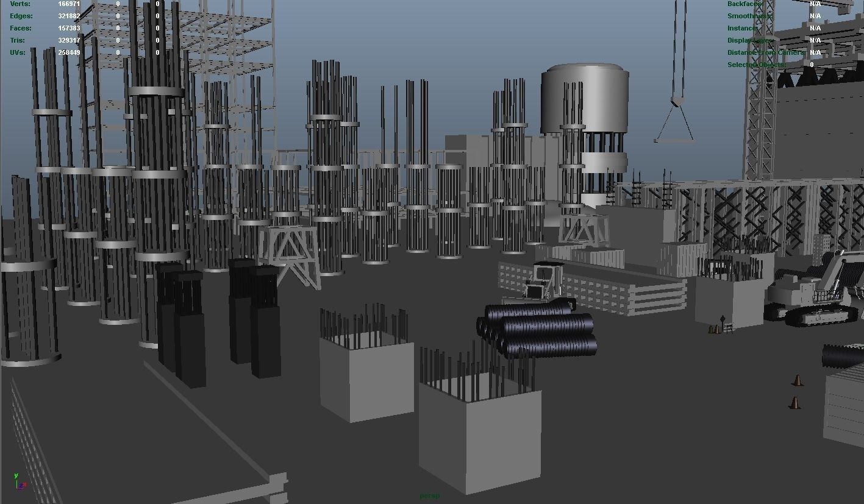864x504 pixels.
Task: Click the "Display Layer:" HUD label
Action: point(751,40)
